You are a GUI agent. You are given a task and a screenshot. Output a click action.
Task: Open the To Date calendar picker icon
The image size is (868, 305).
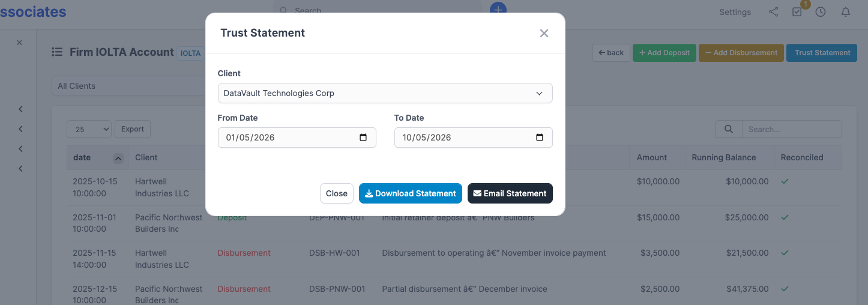[540, 137]
